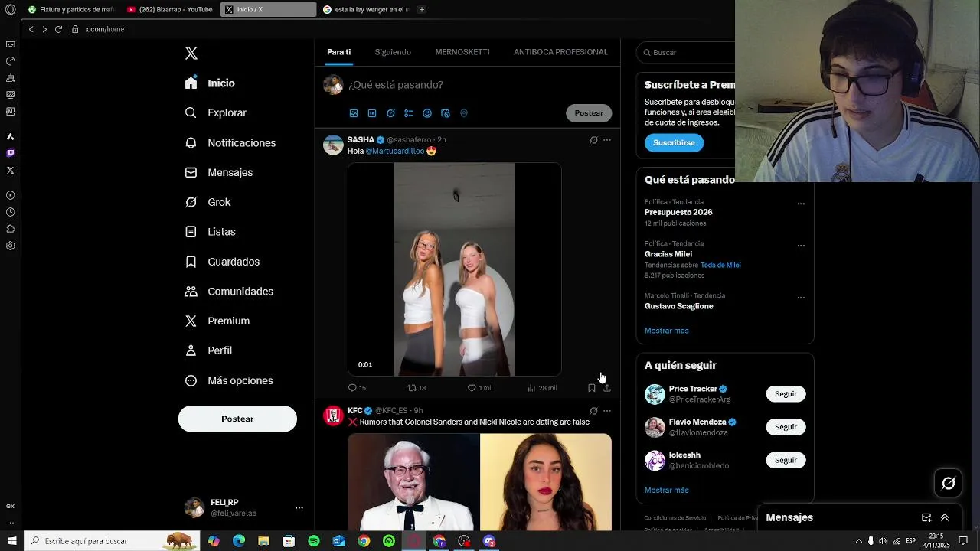Open Comunidades in left navigation
The image size is (980, 551).
[x=229, y=292]
